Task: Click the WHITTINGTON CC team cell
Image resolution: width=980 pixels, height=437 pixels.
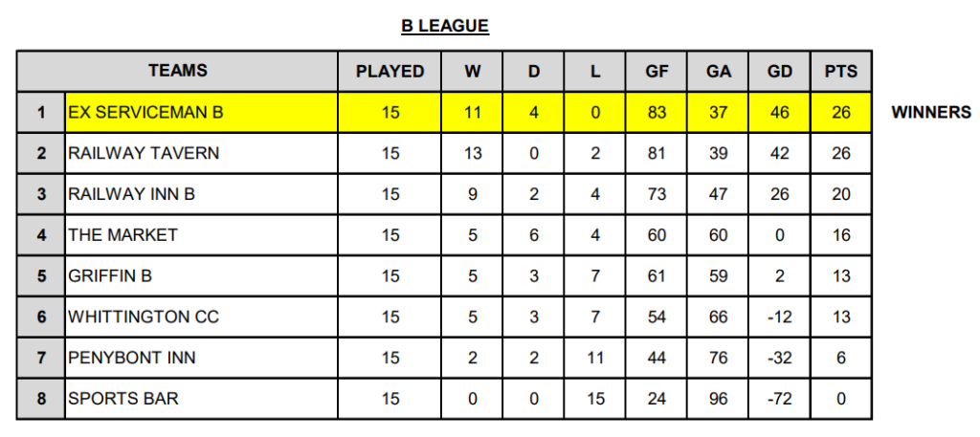Action: (x=144, y=317)
